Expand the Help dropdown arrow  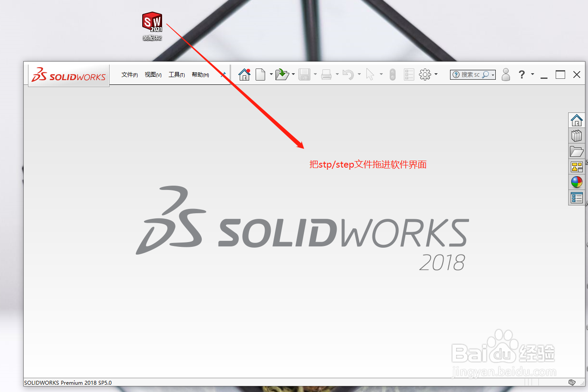[532, 75]
